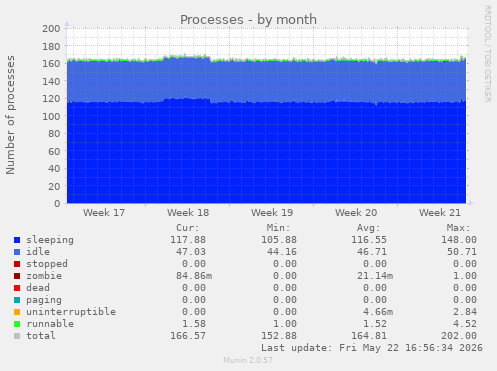Click the 'Max:' column header

458,228
